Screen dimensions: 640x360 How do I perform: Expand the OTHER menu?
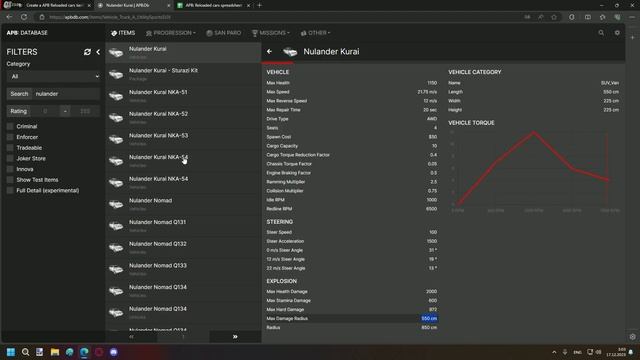(316, 33)
